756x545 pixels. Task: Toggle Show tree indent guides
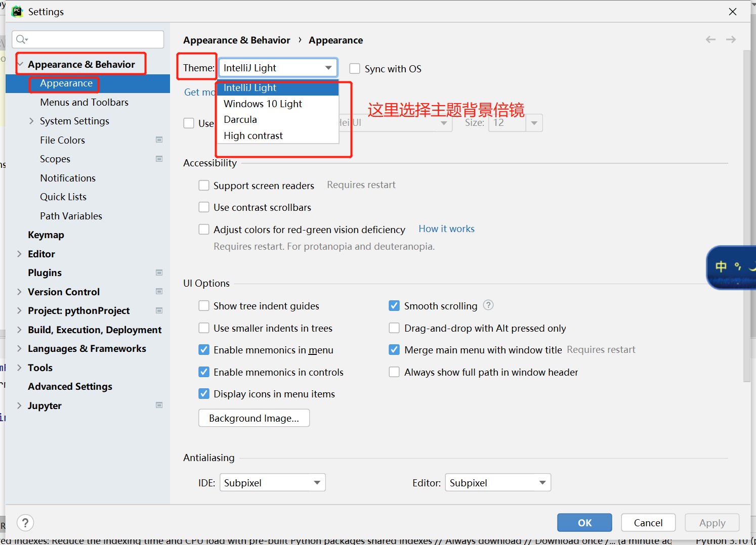click(204, 306)
